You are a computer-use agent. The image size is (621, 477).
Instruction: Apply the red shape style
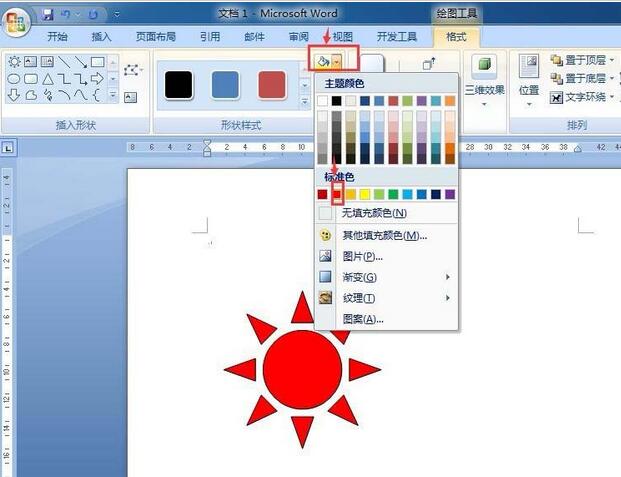[272, 84]
